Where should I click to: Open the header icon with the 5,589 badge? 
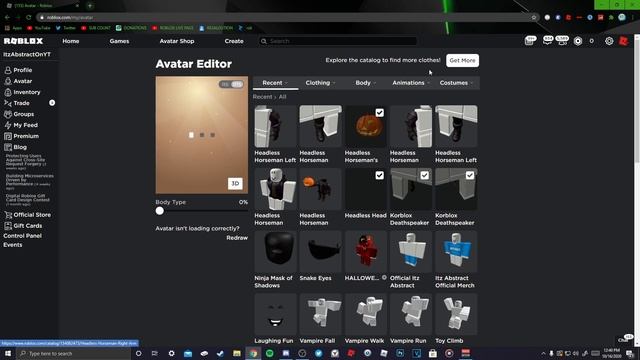pos(562,40)
